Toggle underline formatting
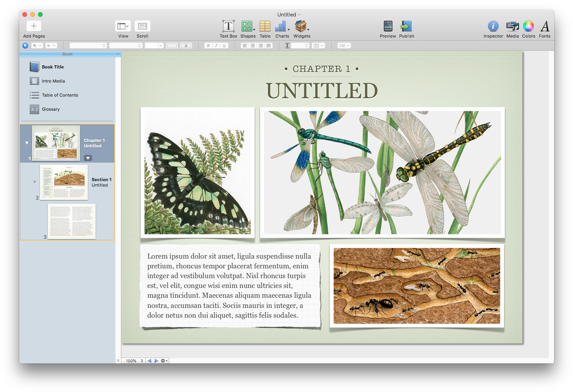 click(223, 45)
